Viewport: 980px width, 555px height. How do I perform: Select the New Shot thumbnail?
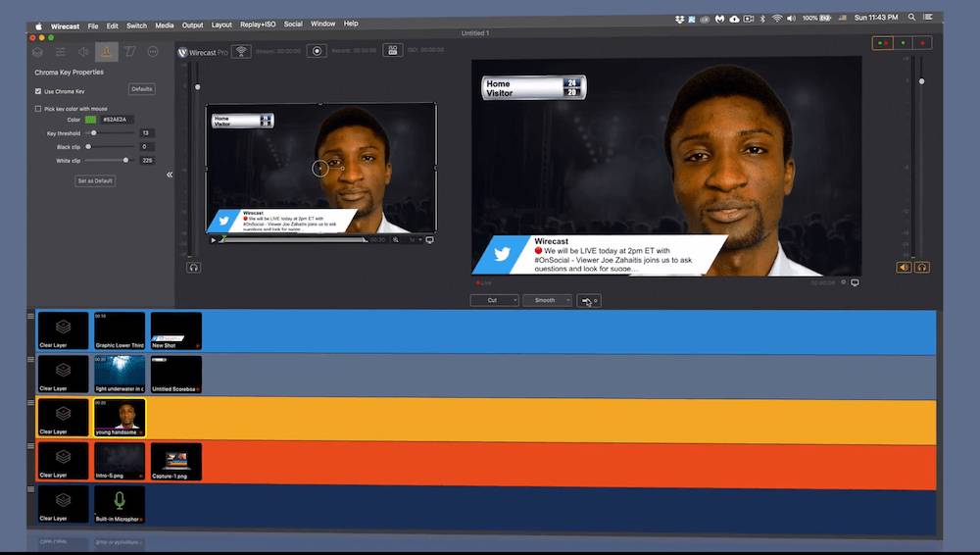click(x=176, y=331)
